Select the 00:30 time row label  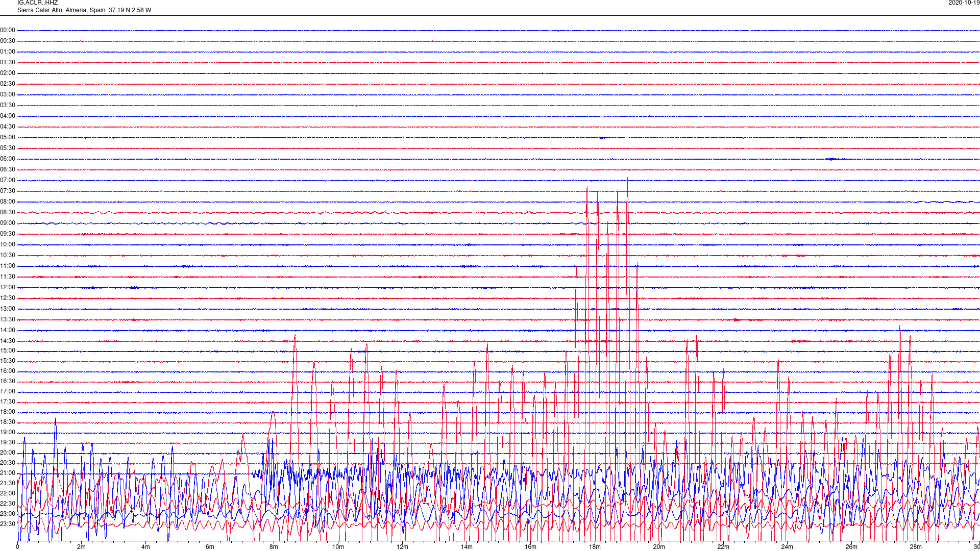pyautogui.click(x=8, y=41)
